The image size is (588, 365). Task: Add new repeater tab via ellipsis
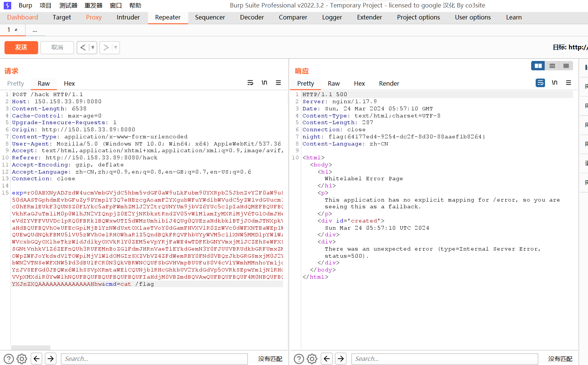click(35, 30)
